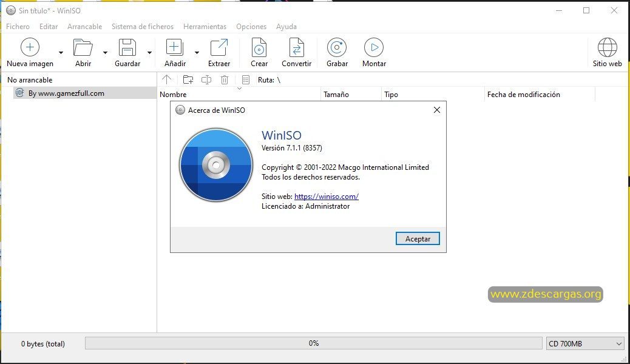Minimize the WinISO window

click(559, 10)
